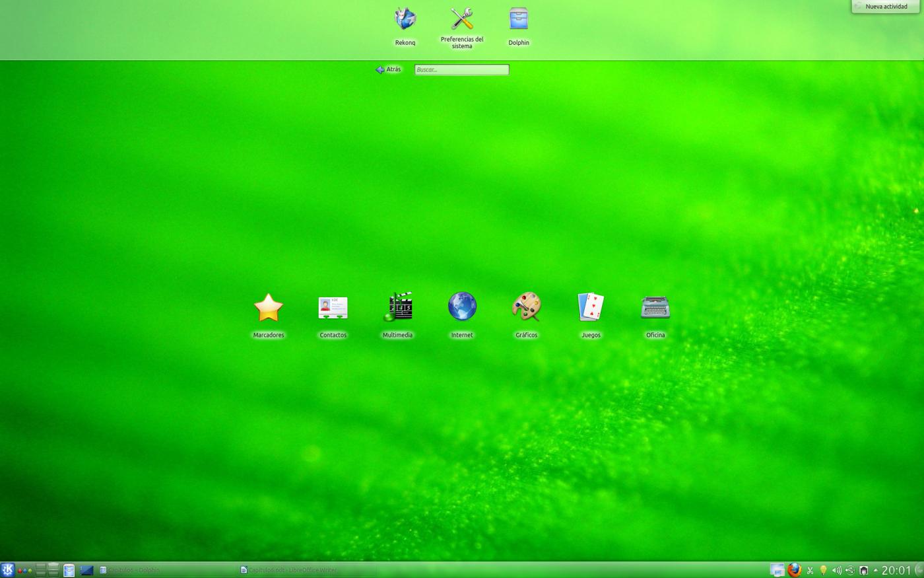Screen dimensions: 924x578
Task: Open the Internet category
Action: (462, 316)
